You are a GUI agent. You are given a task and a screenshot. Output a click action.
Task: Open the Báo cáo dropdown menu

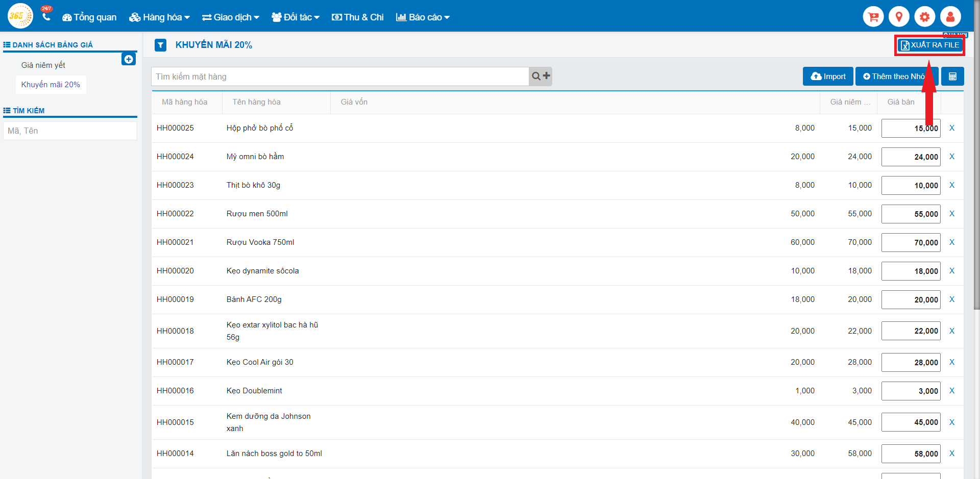click(423, 17)
